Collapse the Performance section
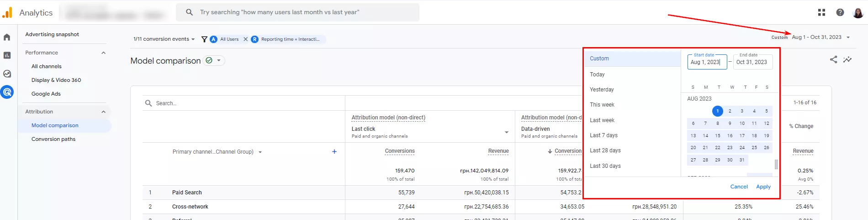This screenshot has width=868, height=220. pos(103,53)
